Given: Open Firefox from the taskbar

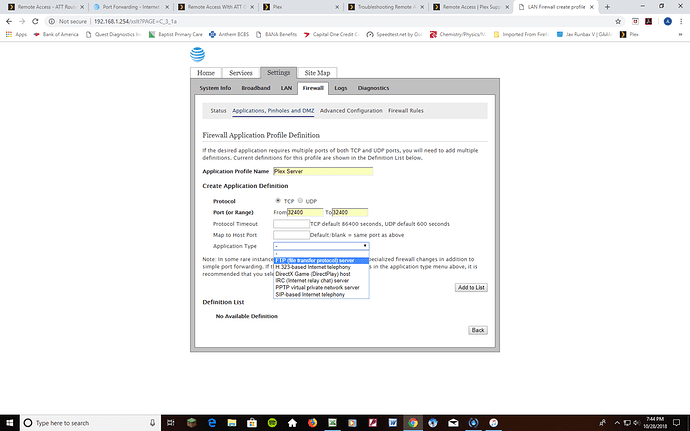Looking at the screenshot, I should pyautogui.click(x=312, y=423).
